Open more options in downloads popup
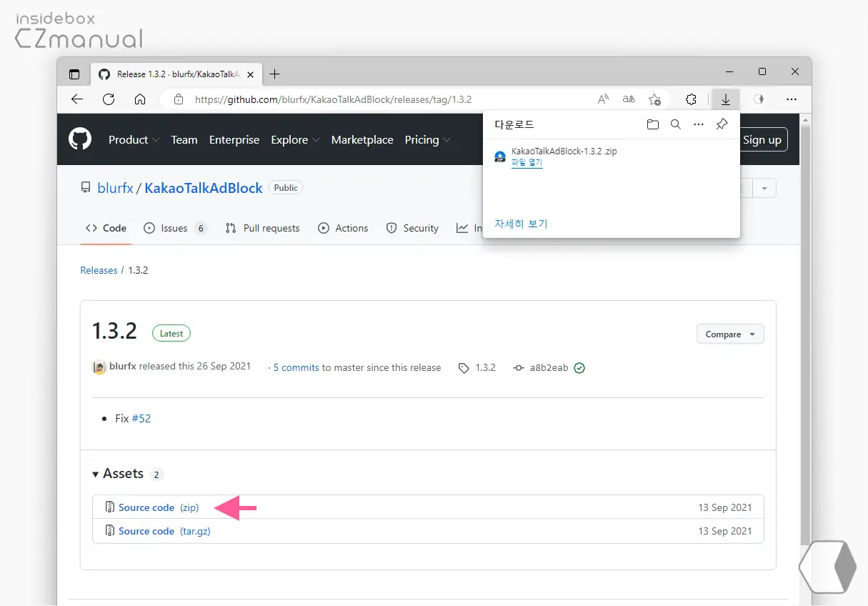Screen dimensions: 868x606 pos(699,124)
